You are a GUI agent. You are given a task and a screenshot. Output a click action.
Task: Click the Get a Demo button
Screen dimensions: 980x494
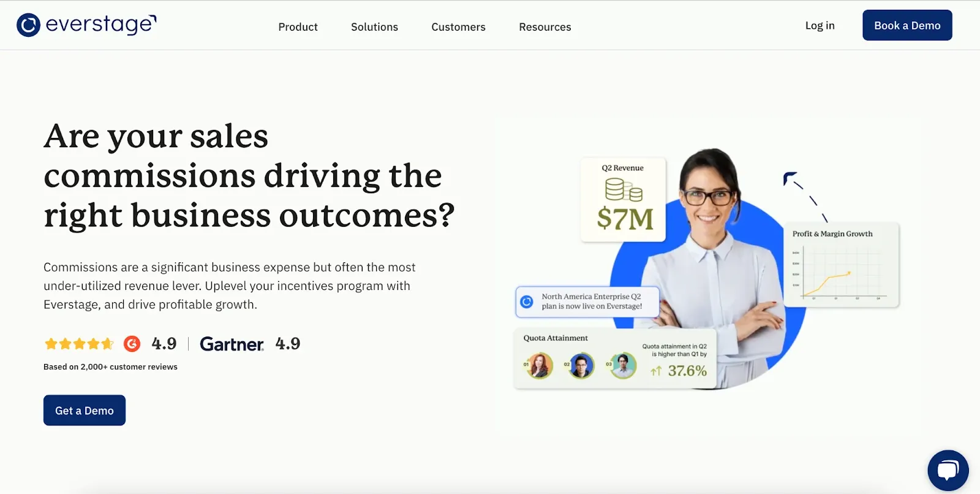coord(85,410)
